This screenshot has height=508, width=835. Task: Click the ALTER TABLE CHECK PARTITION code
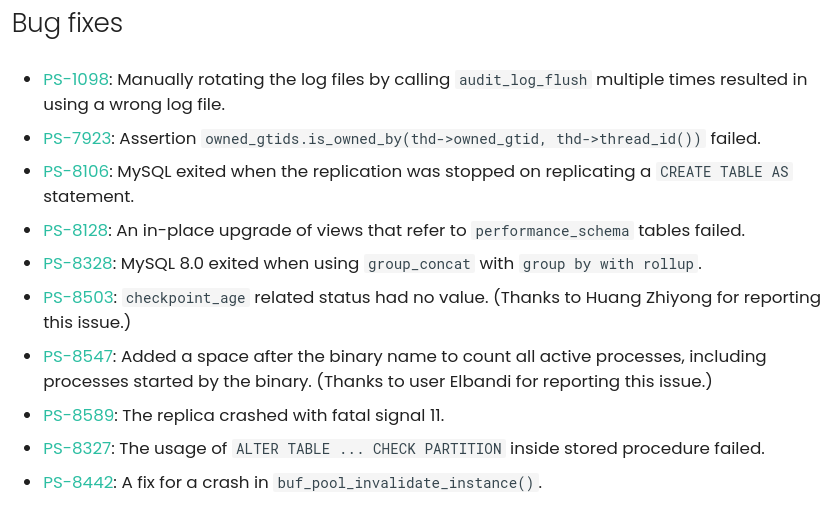pos(368,449)
